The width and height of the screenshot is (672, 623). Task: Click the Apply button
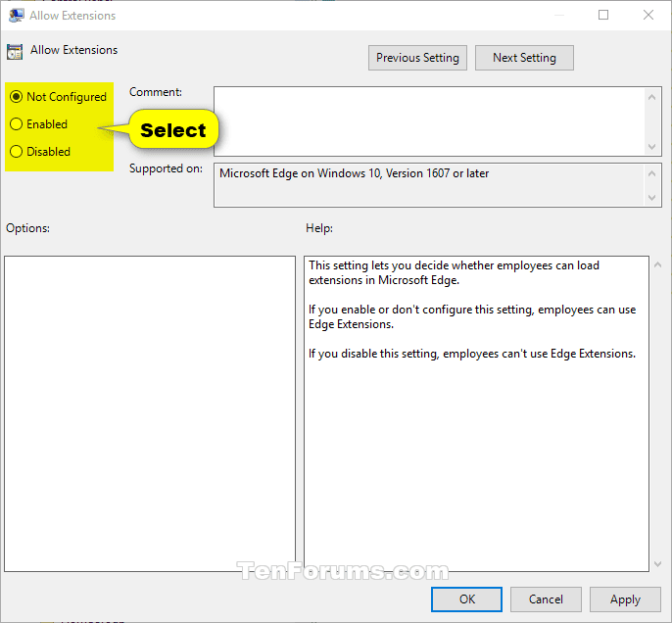pos(625,599)
